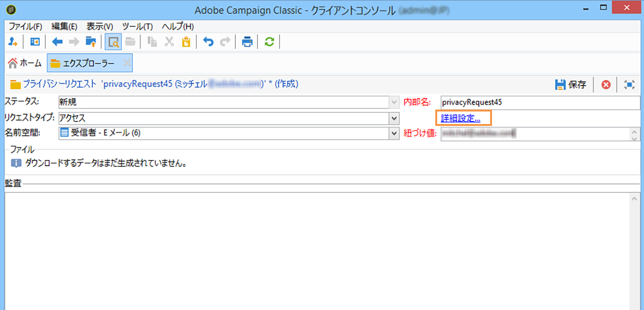Click the gray folder toolbar icon
The width and height of the screenshot is (644, 310).
(x=130, y=42)
